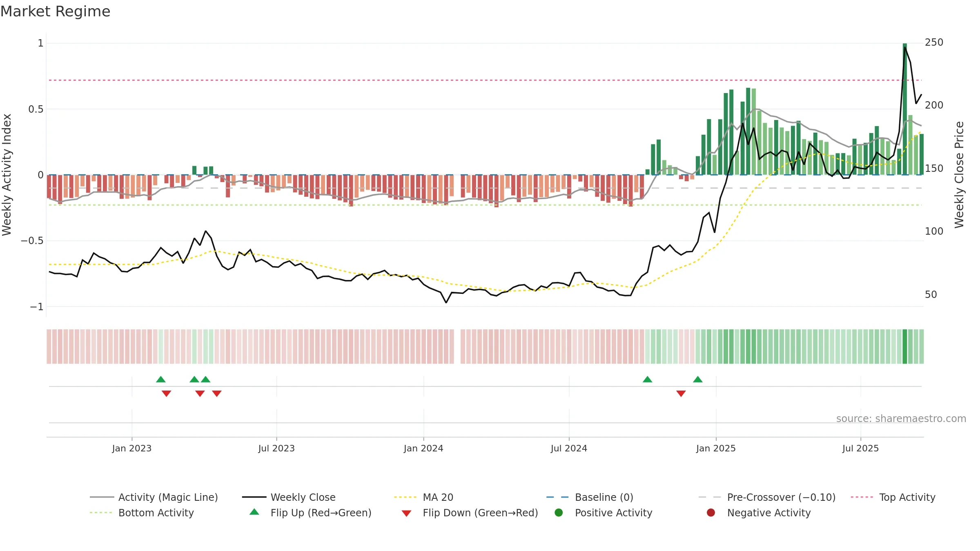The width and height of the screenshot is (980, 551).
Task: Click the 100 price axis tick label
Action: (934, 231)
